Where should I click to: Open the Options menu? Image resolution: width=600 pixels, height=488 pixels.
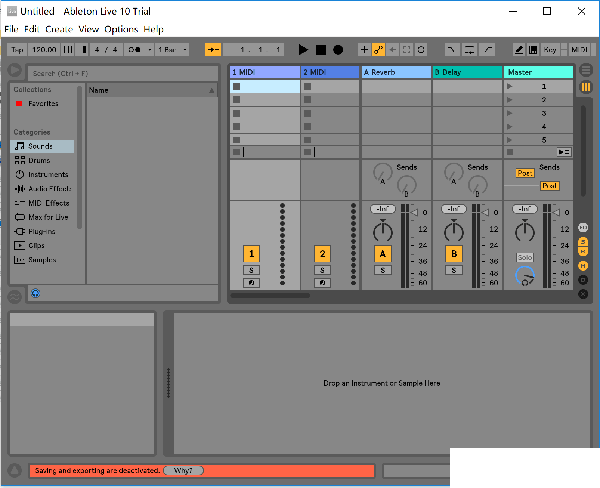coord(121,29)
